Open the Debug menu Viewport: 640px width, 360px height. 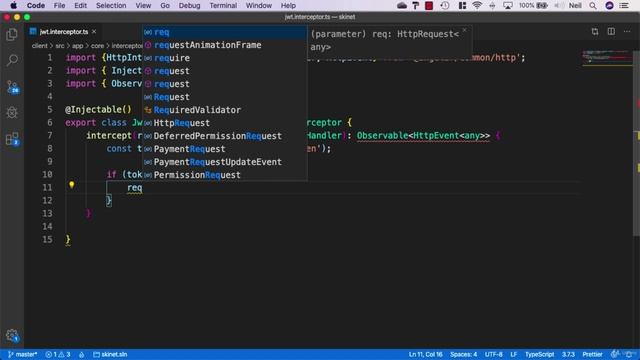click(189, 5)
